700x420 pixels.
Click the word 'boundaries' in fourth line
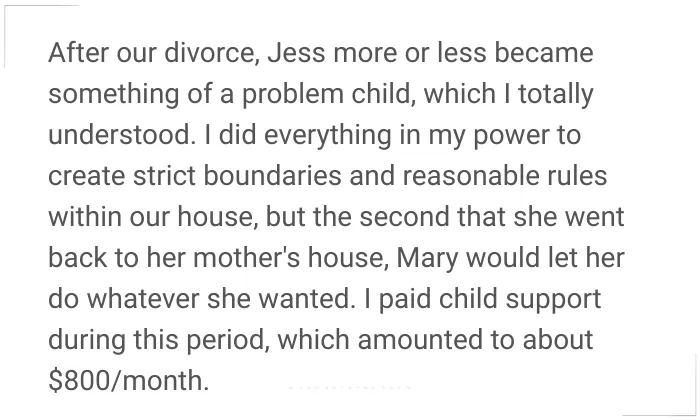[x=273, y=175]
